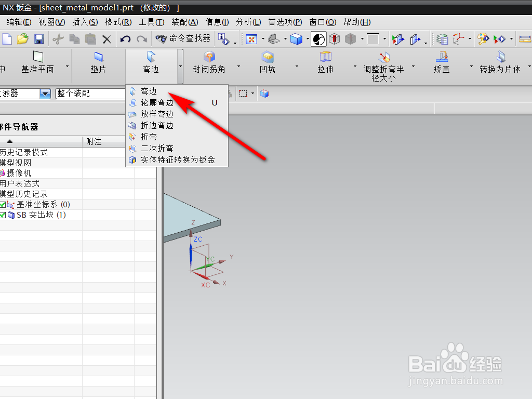Open rendering style dropdown arrow beside cube
This screenshot has height=399, width=532.
(308, 39)
